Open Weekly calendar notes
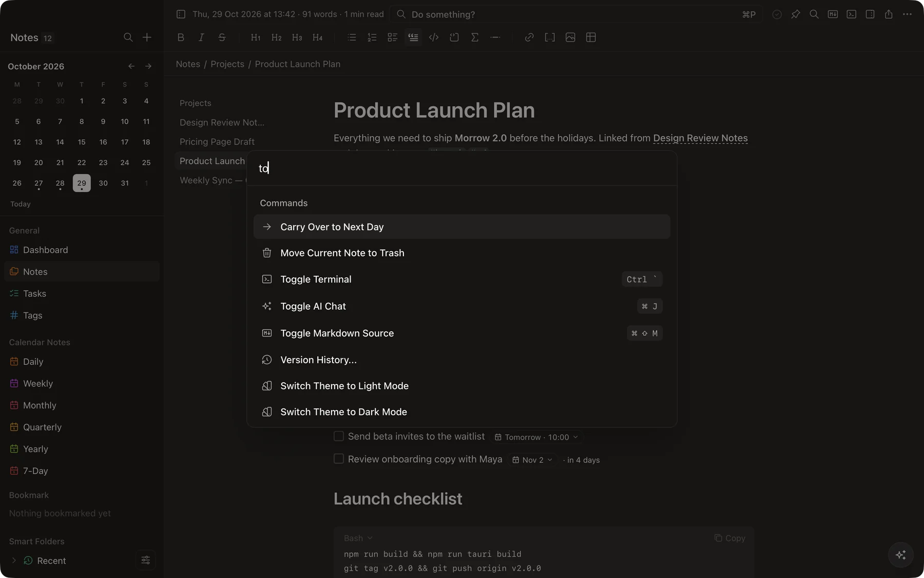Viewport: 924px width, 578px height. point(82,383)
